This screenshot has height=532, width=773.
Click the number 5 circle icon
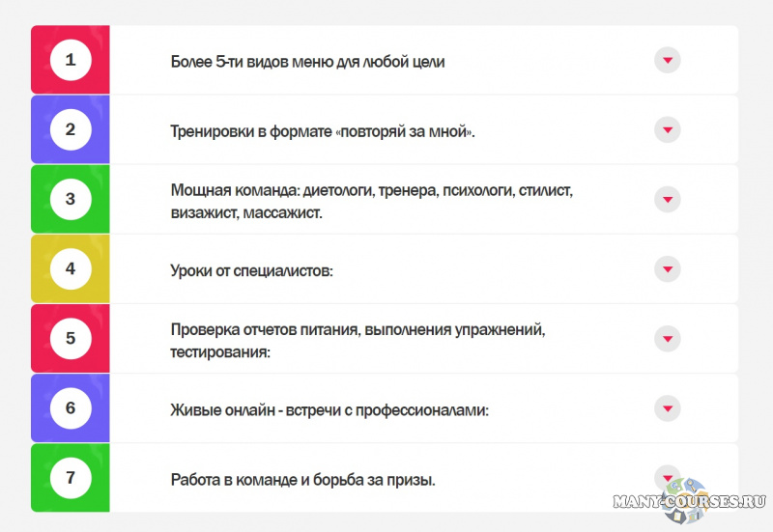point(71,338)
